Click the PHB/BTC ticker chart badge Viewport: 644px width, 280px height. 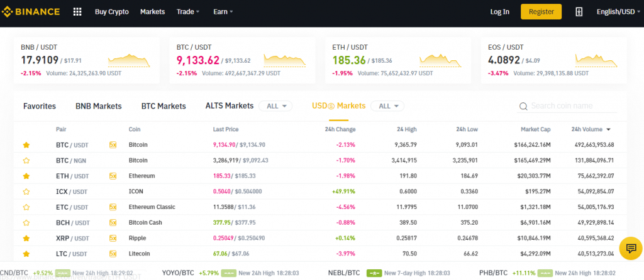(545, 272)
